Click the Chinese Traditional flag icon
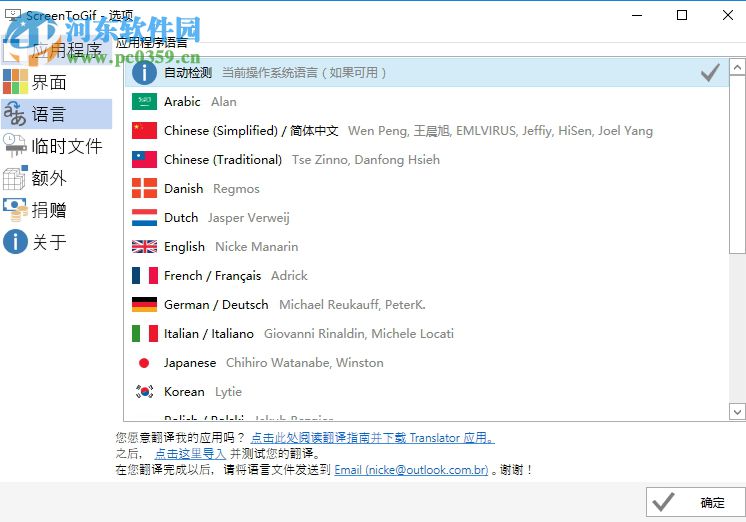This screenshot has width=746, height=522. [x=144, y=159]
